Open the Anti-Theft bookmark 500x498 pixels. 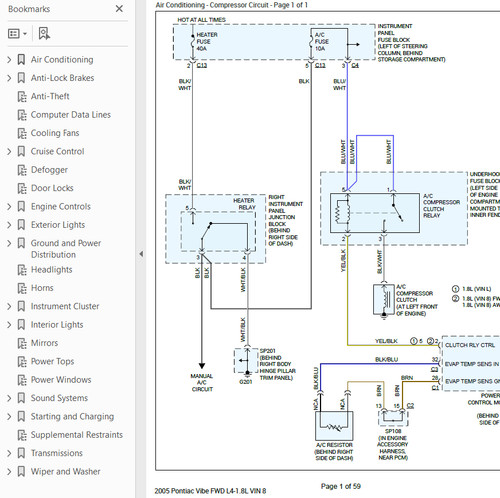(50, 96)
